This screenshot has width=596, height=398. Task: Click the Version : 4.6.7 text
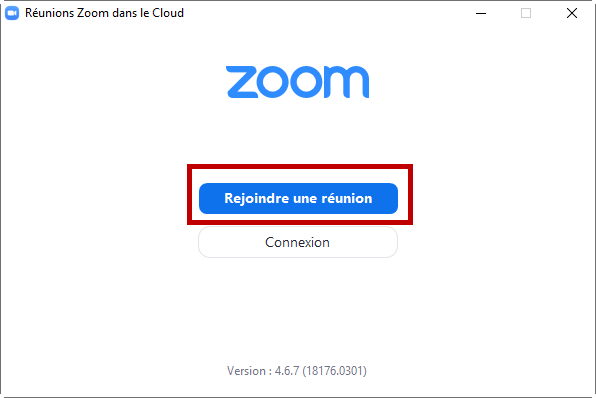pyautogui.click(x=263, y=371)
